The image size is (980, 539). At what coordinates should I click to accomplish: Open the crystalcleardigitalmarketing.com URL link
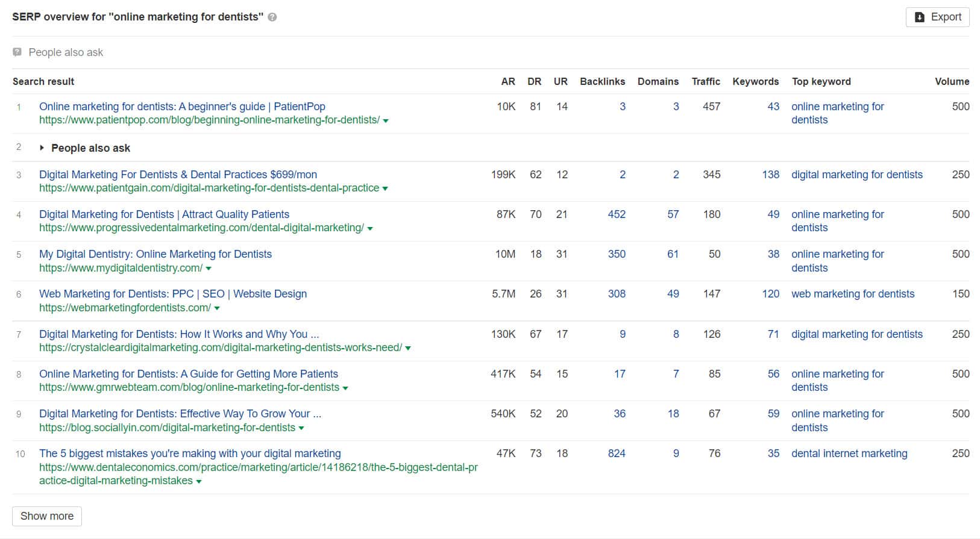coord(221,347)
